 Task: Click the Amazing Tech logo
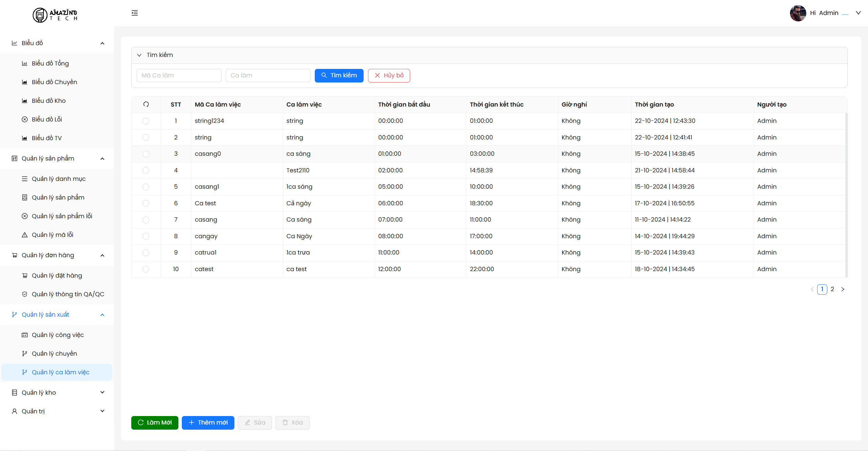[x=55, y=15]
